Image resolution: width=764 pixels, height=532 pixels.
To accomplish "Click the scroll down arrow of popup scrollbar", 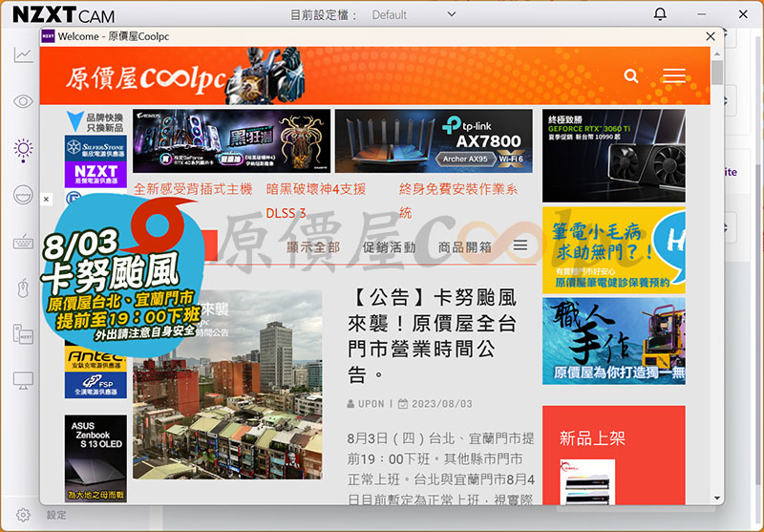I will [717, 497].
